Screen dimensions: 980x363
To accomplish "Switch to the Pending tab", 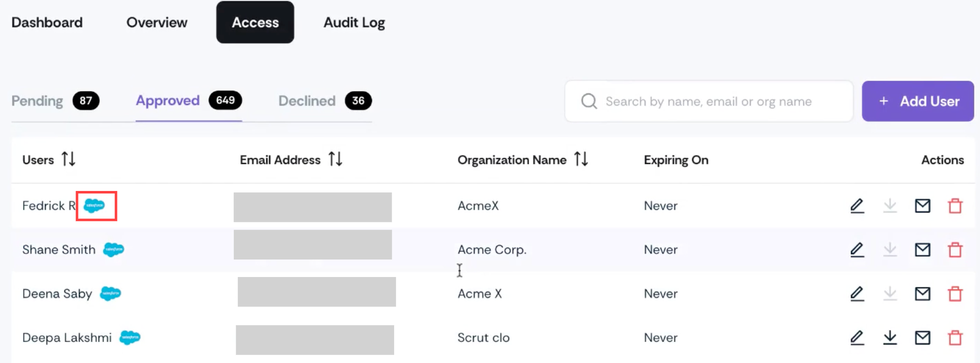I will pyautogui.click(x=55, y=101).
